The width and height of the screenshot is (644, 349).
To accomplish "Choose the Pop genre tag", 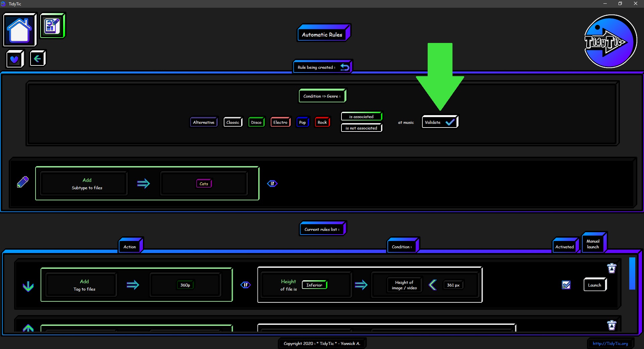I will 303,122.
